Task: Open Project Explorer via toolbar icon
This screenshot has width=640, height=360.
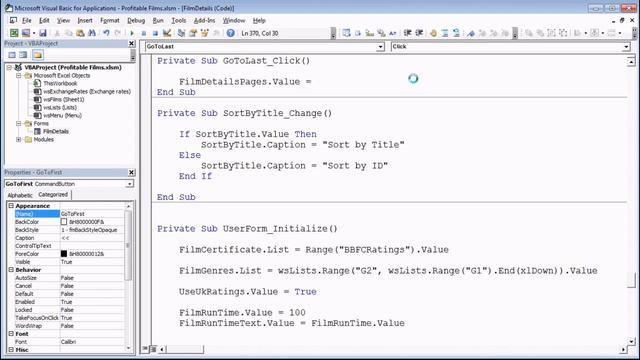Action: point(182,33)
